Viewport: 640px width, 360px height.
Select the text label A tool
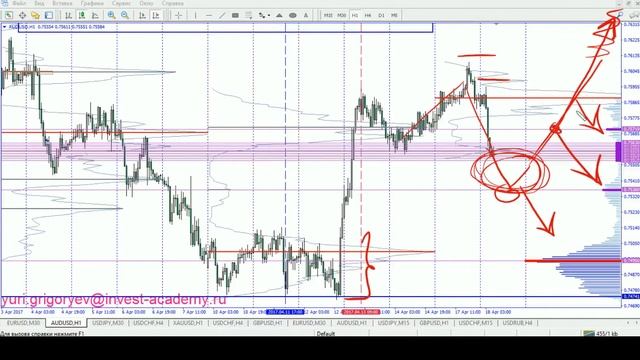pos(306,16)
